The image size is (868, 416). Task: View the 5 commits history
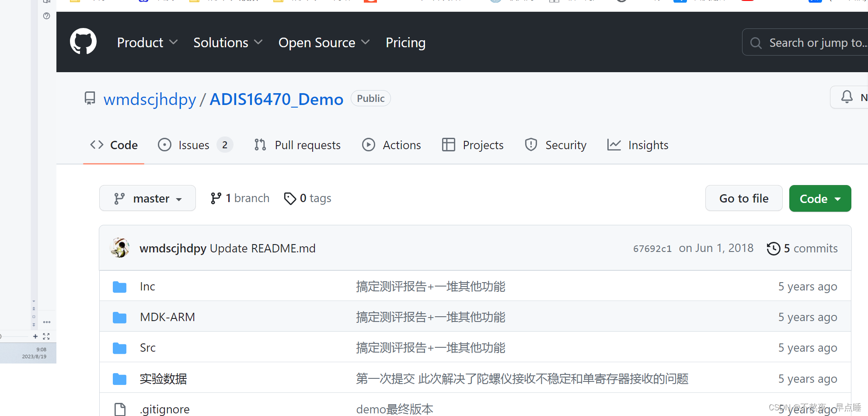tap(802, 248)
